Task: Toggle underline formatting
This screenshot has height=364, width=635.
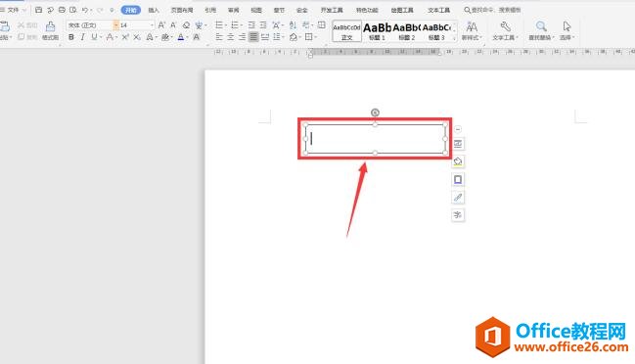Action: coord(94,37)
